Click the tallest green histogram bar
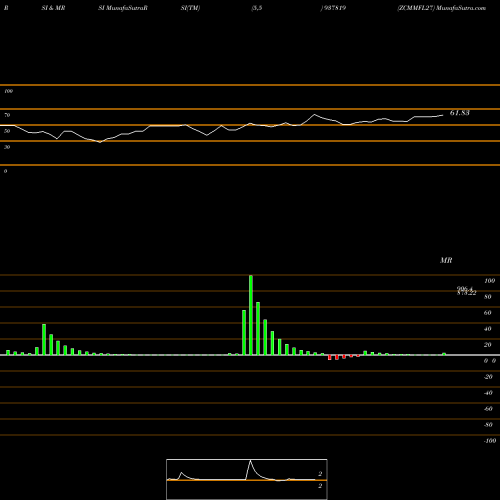 point(251,315)
